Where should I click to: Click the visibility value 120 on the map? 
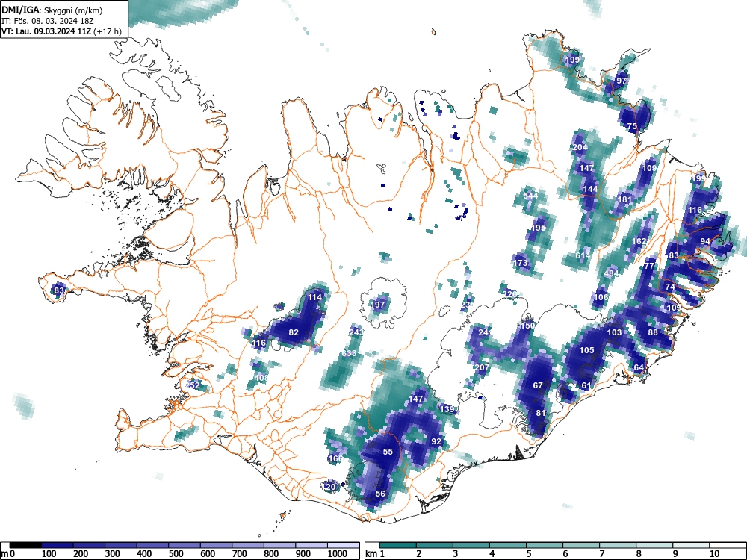tap(329, 487)
